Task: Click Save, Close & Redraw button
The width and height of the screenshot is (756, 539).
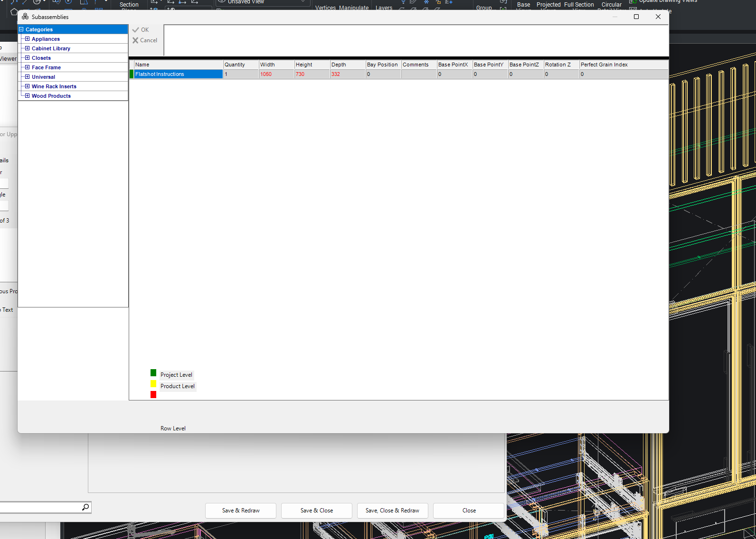Action: (x=393, y=511)
